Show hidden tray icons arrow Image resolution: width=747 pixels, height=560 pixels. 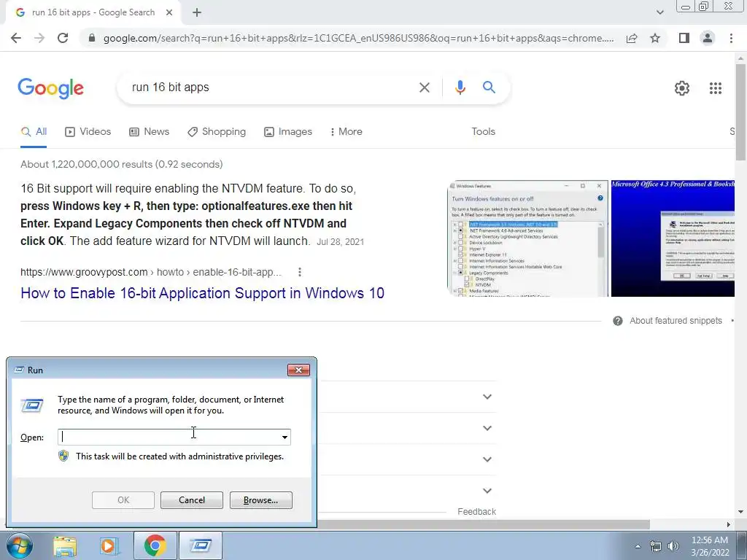638,546
